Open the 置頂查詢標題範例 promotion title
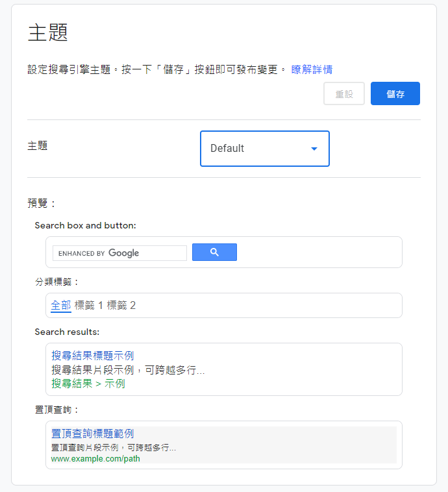448x492 pixels. pos(93,434)
